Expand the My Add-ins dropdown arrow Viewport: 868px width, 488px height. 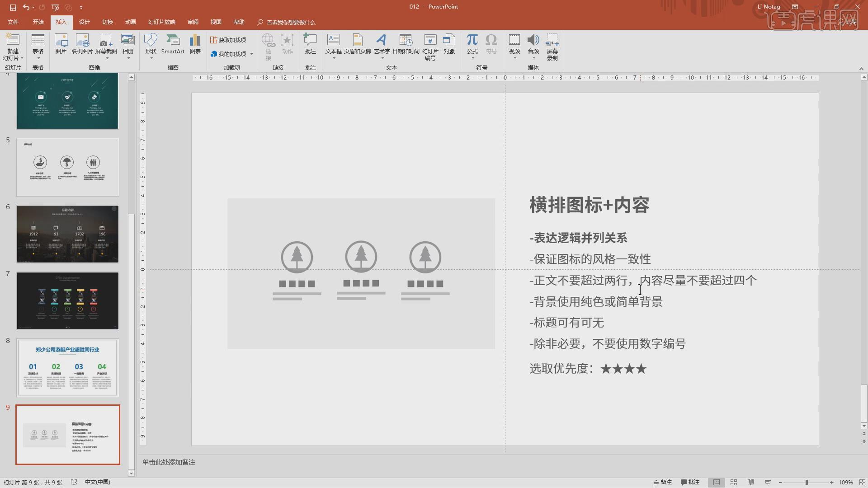[251, 54]
